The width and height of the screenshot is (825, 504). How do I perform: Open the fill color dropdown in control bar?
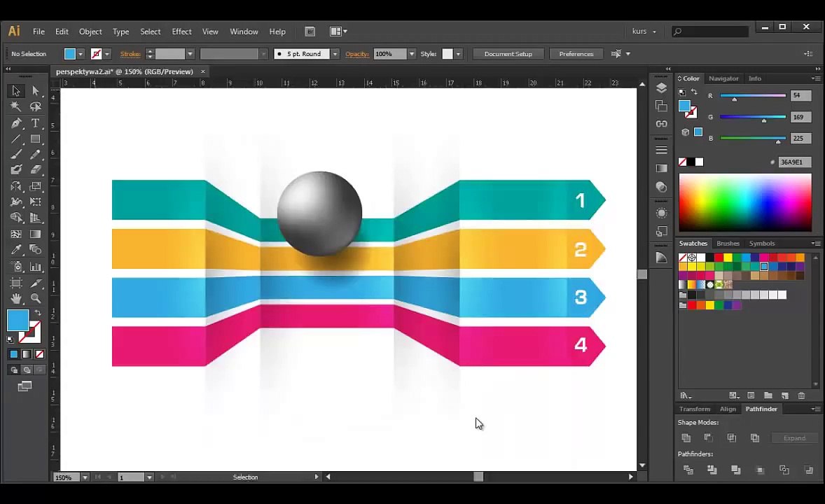click(81, 54)
